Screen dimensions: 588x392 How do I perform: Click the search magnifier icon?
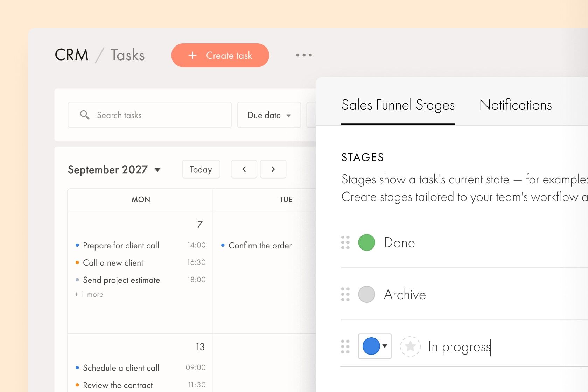click(85, 115)
